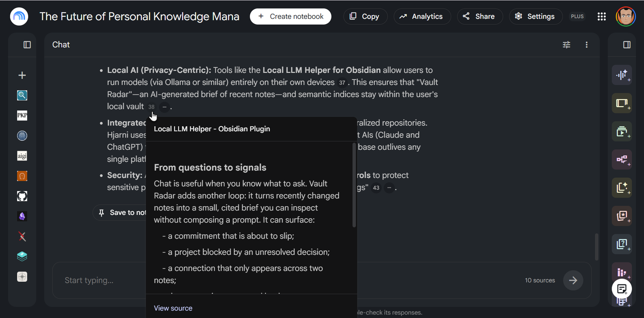This screenshot has width=644, height=318.
Task: Select the GitHub source icon
Action: (22, 196)
